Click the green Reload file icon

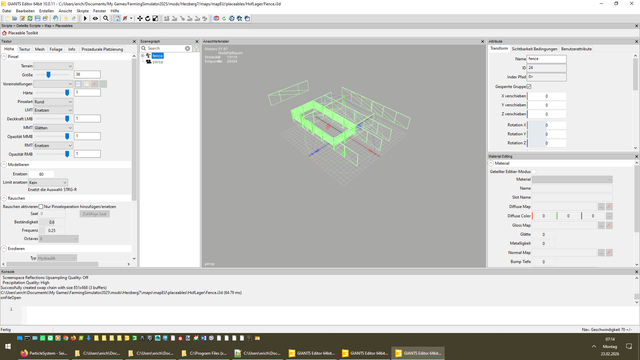30,18
